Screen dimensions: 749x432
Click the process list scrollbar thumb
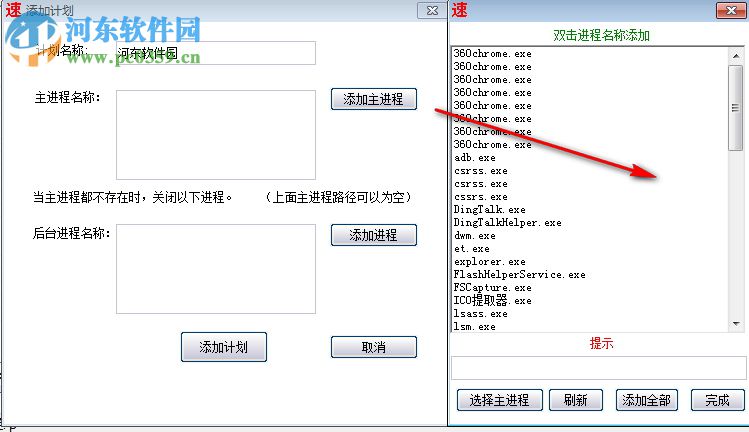736,108
